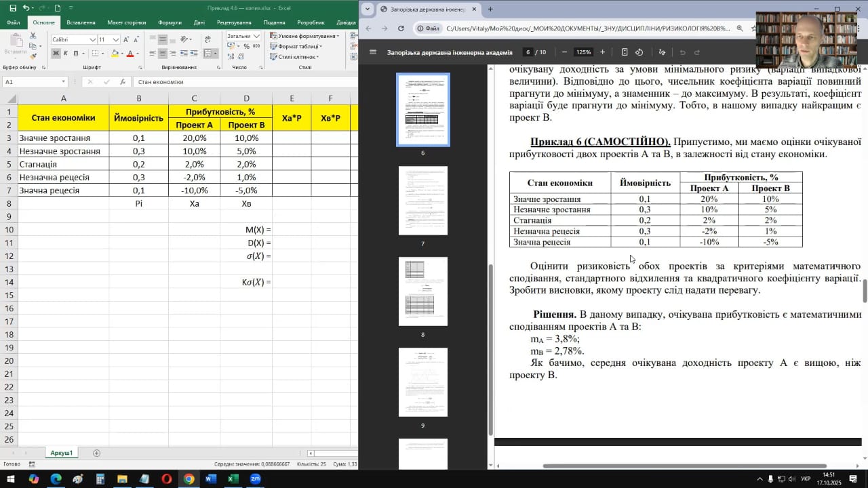
Task: Select page 7 thumbnail in PDF sidebar
Action: point(422,201)
